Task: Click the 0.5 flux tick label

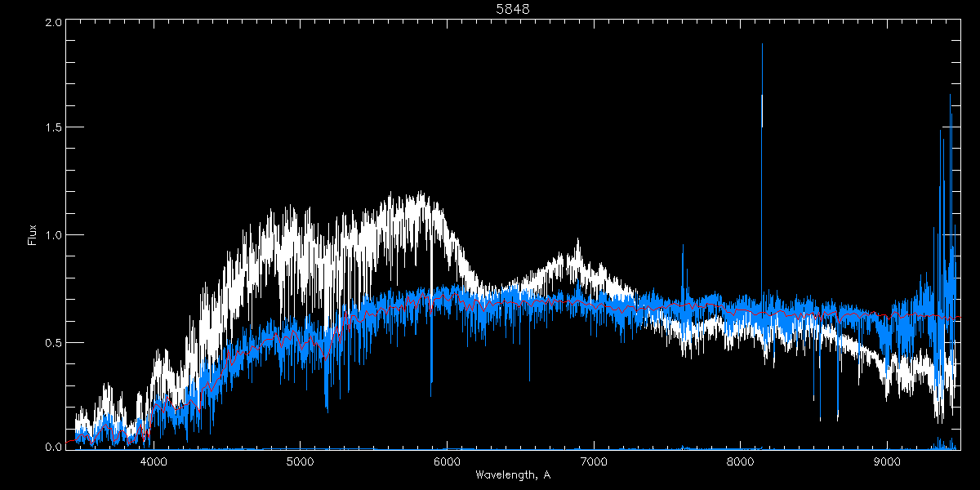Action: pos(53,342)
